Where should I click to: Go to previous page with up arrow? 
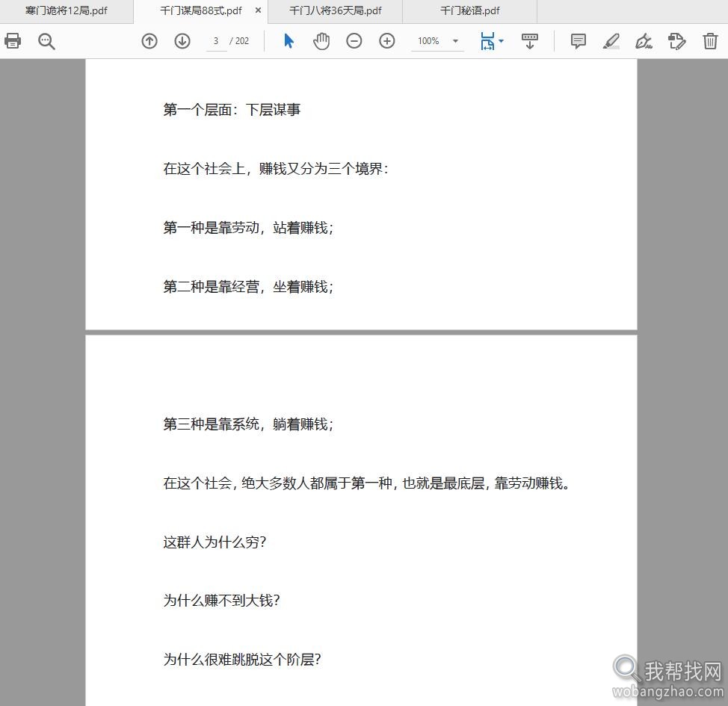(x=149, y=41)
